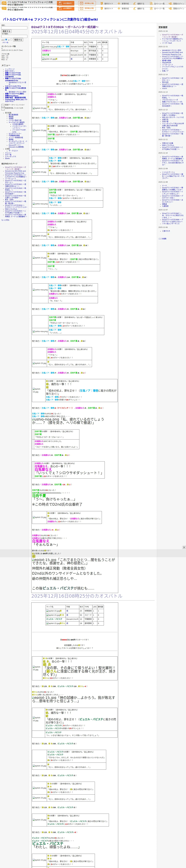Click 2025年12月16日08時25分のカオスバトル heading

coord(77,596)
